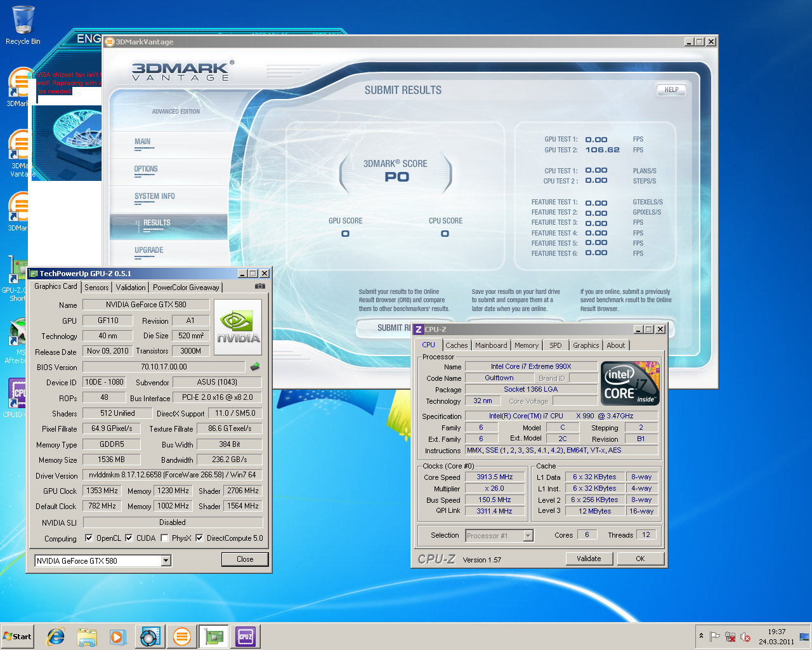Click GPU TEST 2 value 106.62
The image size is (812, 650).
[x=602, y=150]
